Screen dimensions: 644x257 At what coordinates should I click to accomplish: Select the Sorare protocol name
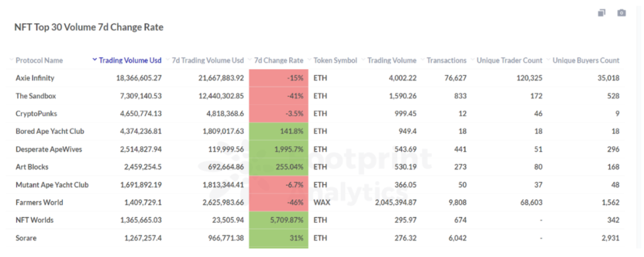(26, 237)
